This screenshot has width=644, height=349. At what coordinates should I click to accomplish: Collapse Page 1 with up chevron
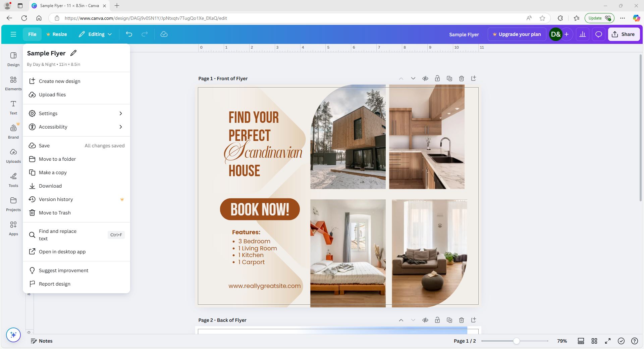(x=401, y=78)
